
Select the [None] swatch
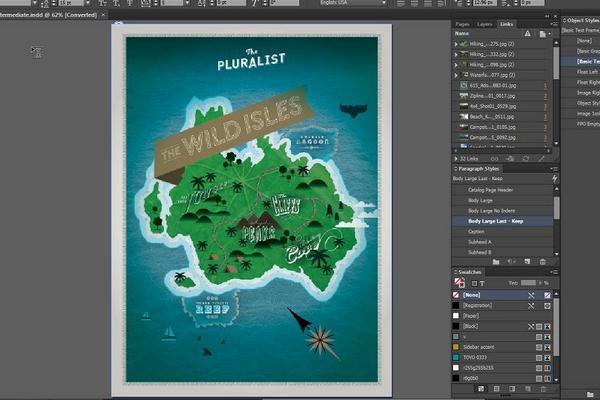[502, 295]
